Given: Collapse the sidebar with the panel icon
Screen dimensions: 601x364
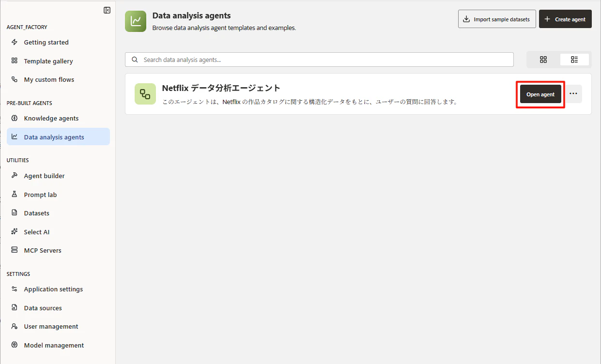Looking at the screenshot, I should pyautogui.click(x=107, y=10).
